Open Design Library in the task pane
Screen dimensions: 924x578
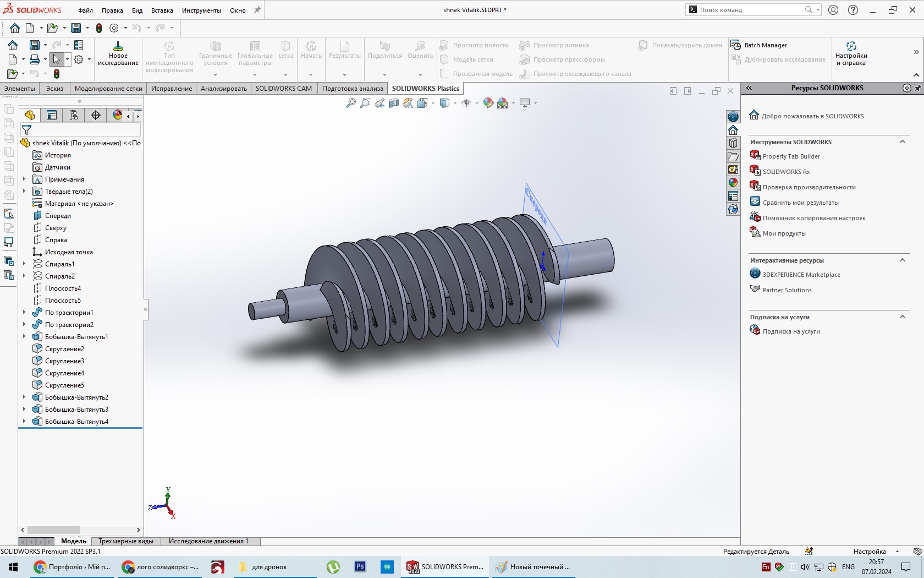(733, 143)
